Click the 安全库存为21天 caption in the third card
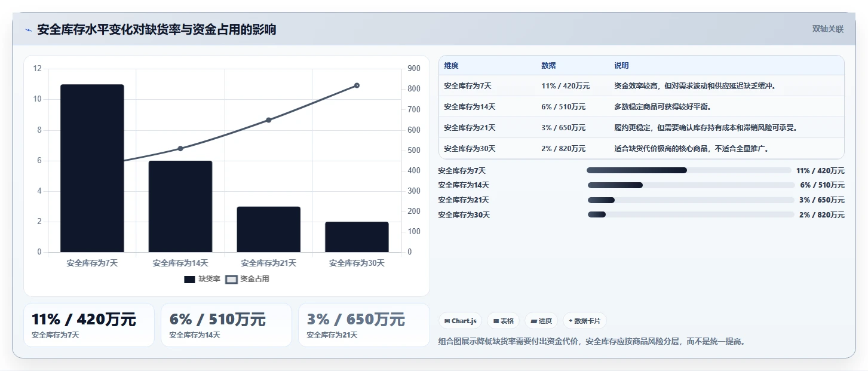Image resolution: width=868 pixels, height=371 pixels. tap(332, 335)
